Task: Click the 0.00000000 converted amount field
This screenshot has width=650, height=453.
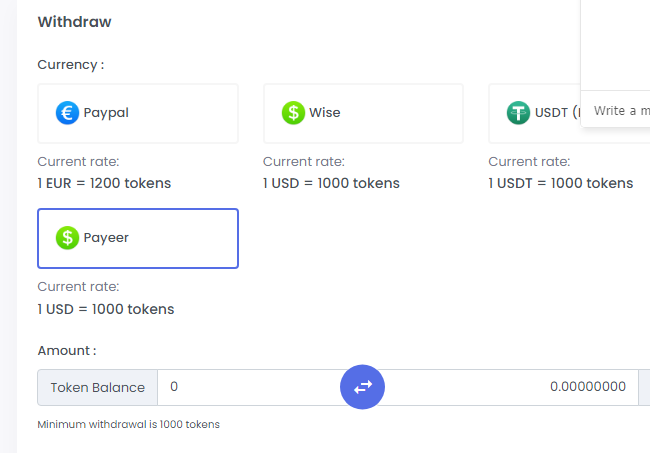Action: coord(511,387)
